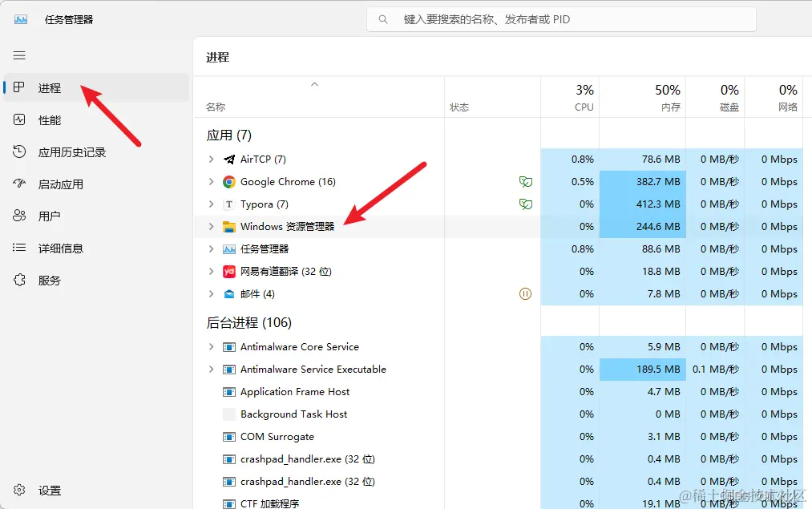Click the 进程 page title heading
812x509 pixels.
[217, 57]
